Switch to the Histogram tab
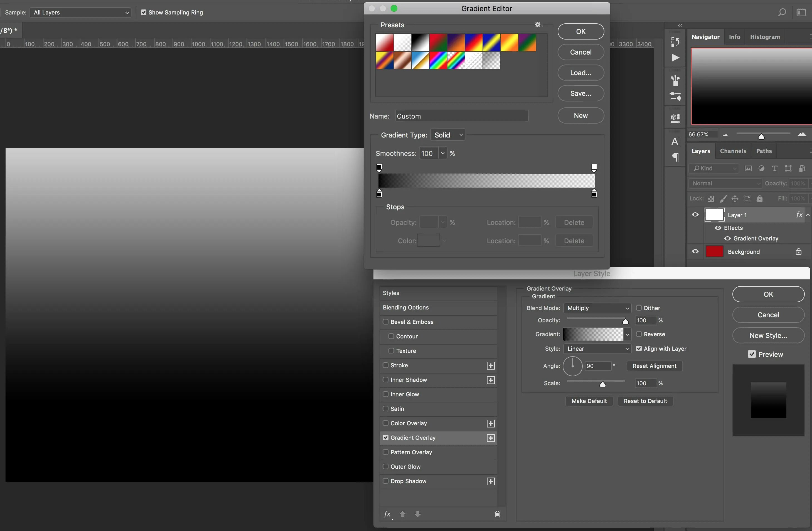812x531 pixels. point(765,37)
